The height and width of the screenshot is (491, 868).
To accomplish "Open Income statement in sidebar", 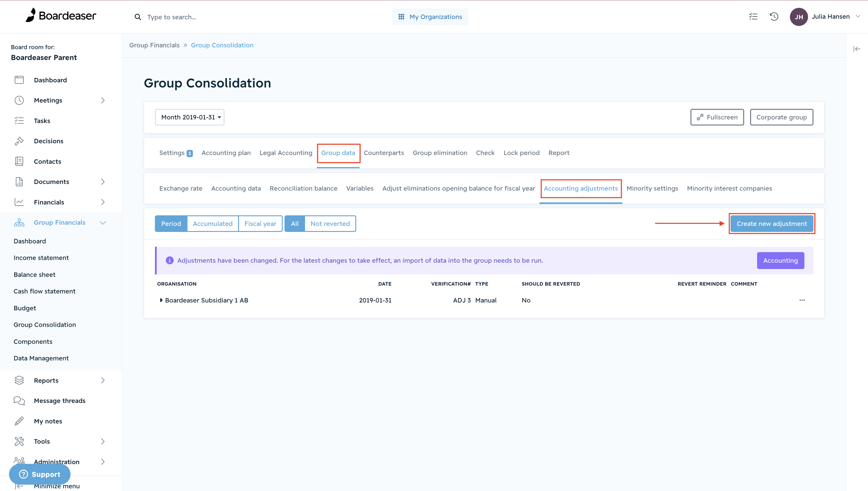I will (41, 258).
